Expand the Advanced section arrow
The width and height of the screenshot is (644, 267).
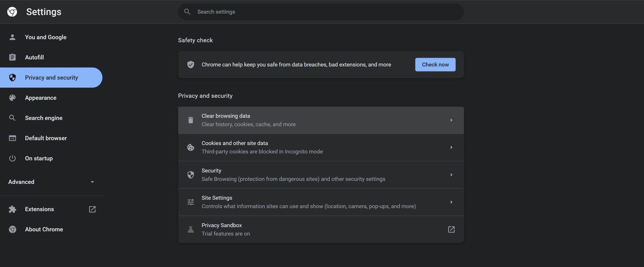92,182
